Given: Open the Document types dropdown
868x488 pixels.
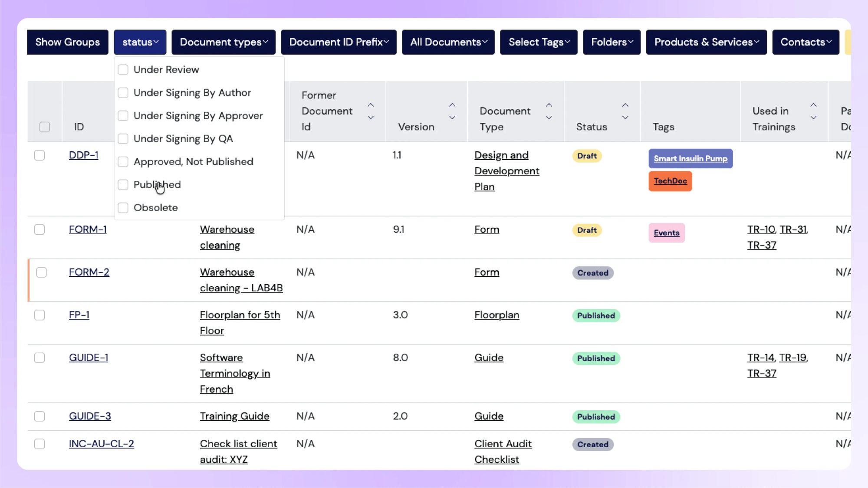Looking at the screenshot, I should coord(224,42).
